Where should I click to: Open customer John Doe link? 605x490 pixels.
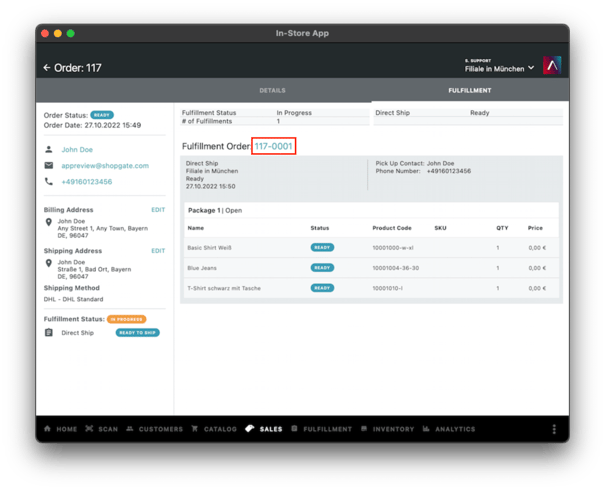77,150
